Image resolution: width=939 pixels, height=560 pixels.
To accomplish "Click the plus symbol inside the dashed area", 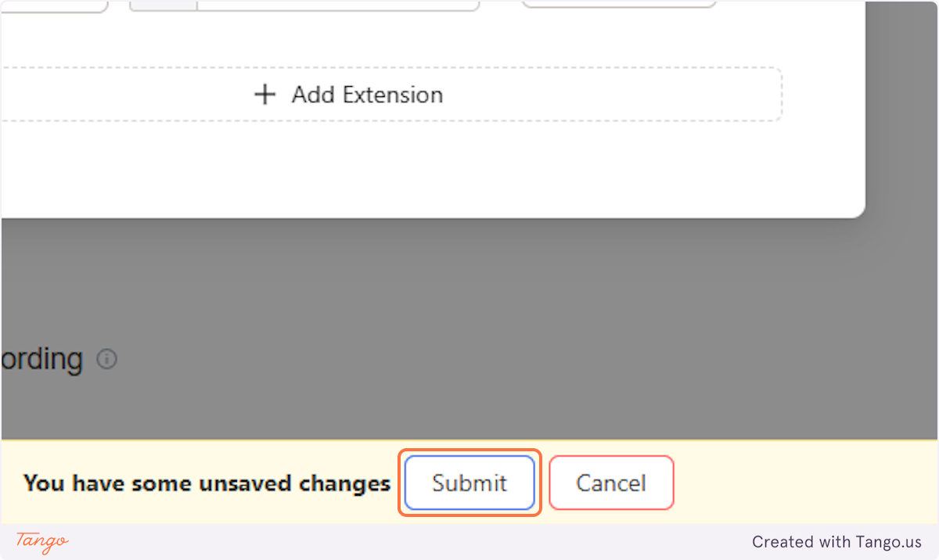I will 264,94.
